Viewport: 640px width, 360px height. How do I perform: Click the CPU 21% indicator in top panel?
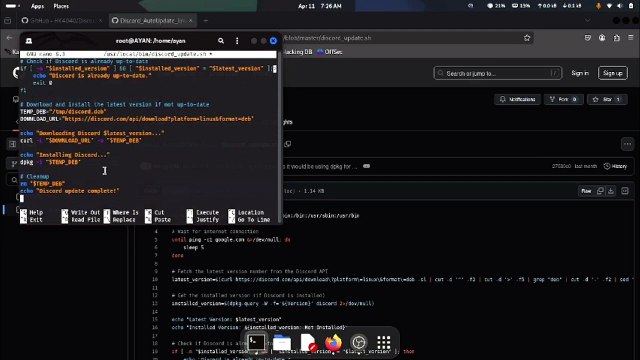(496, 6)
